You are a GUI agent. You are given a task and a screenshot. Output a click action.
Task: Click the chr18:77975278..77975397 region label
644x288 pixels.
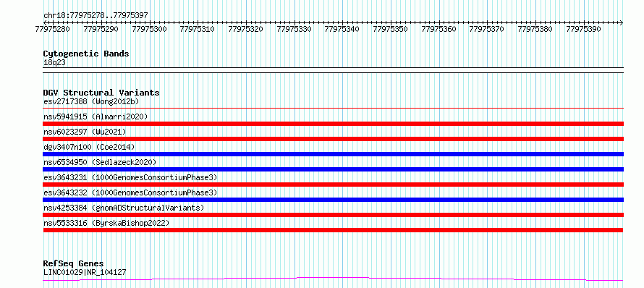(96, 16)
